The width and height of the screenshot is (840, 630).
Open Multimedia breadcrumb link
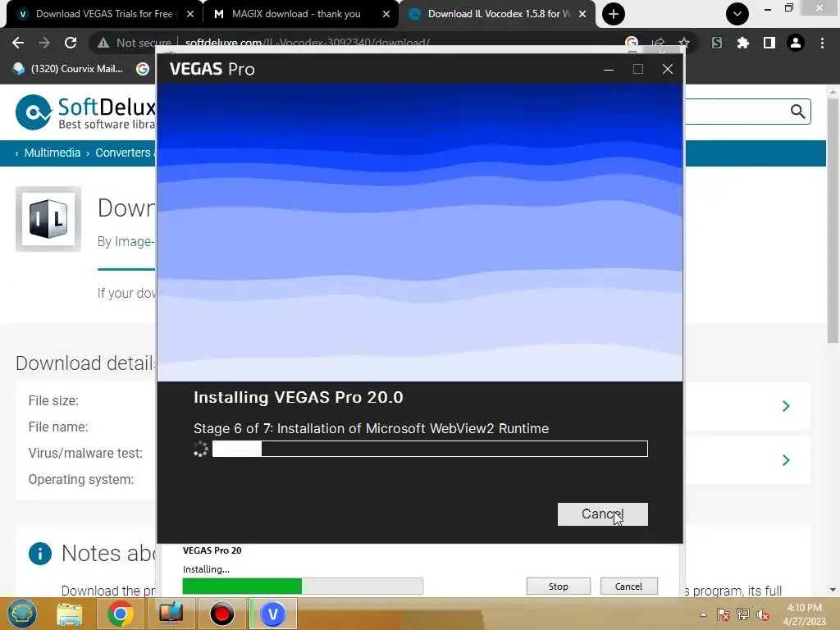coord(52,153)
